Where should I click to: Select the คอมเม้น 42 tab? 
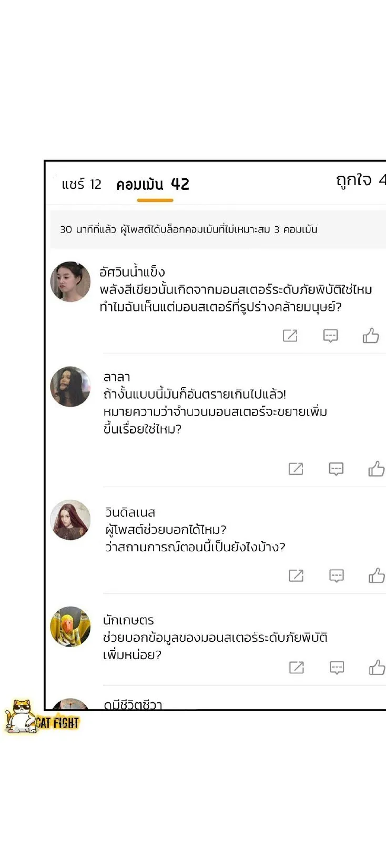coord(153,185)
